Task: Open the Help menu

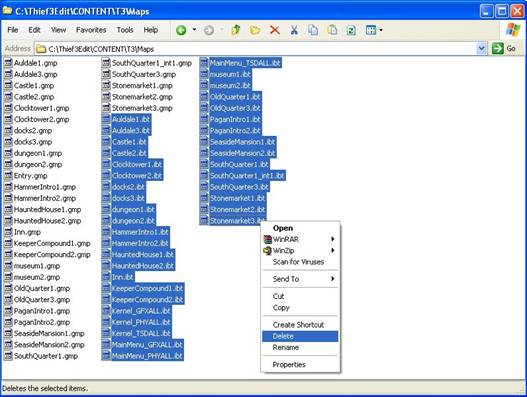Action: click(x=151, y=30)
